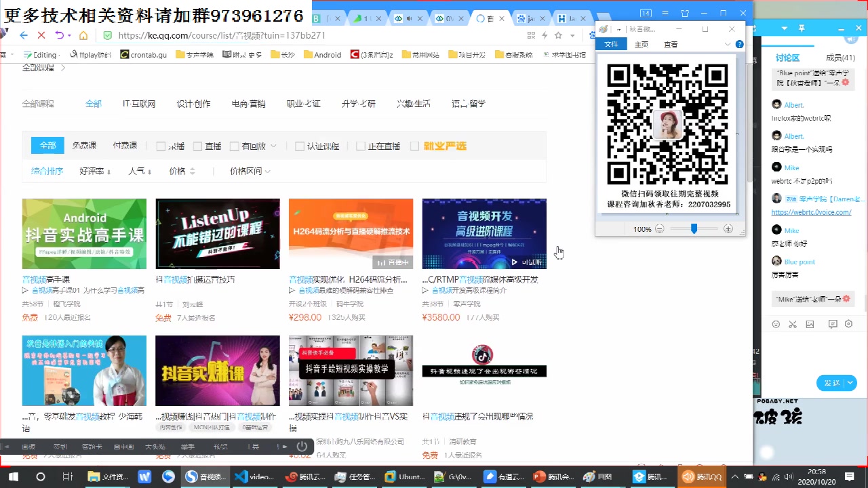Screen dimensions: 868x488
Task: Go back in the browser
Action: coord(24,35)
